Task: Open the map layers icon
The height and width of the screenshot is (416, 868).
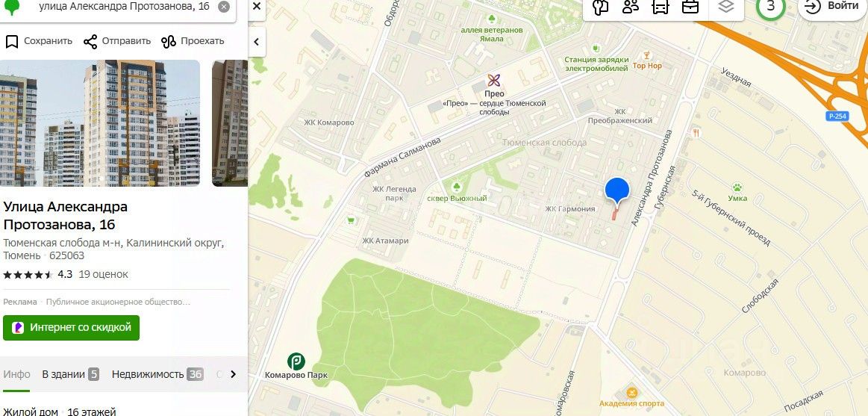Action: (x=725, y=7)
